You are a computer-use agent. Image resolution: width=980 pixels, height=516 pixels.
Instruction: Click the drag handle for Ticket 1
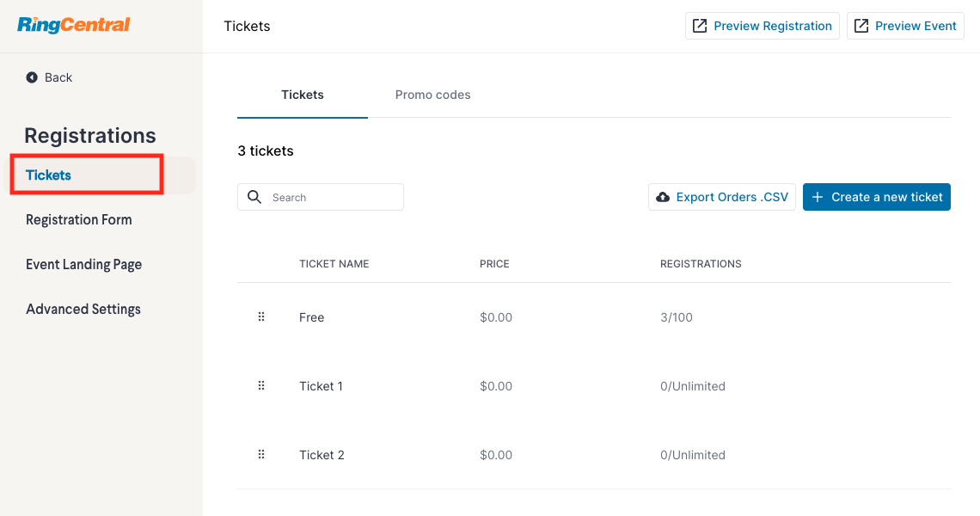pyautogui.click(x=261, y=386)
